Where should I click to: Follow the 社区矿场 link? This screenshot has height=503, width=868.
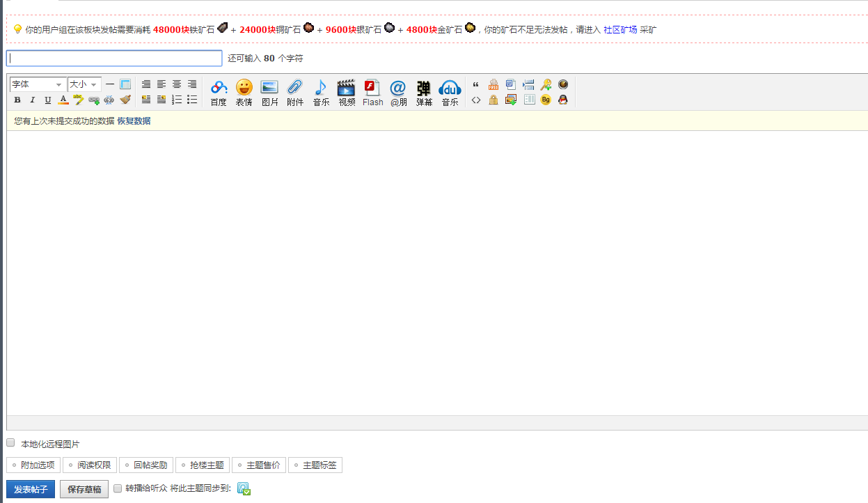pos(620,30)
